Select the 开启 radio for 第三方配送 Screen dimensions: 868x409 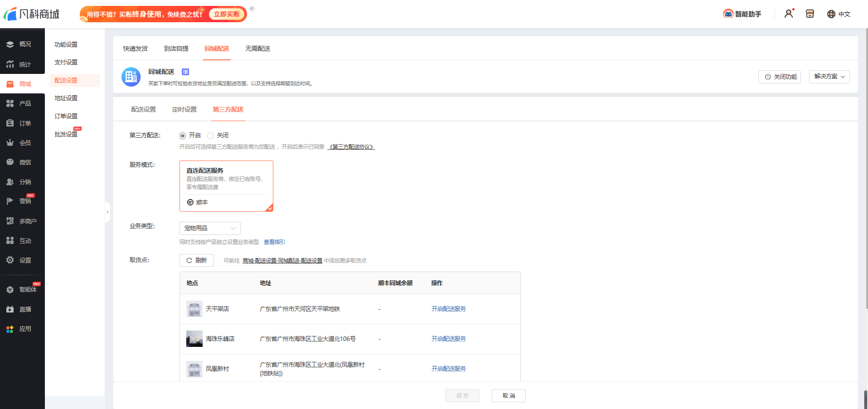click(x=183, y=136)
